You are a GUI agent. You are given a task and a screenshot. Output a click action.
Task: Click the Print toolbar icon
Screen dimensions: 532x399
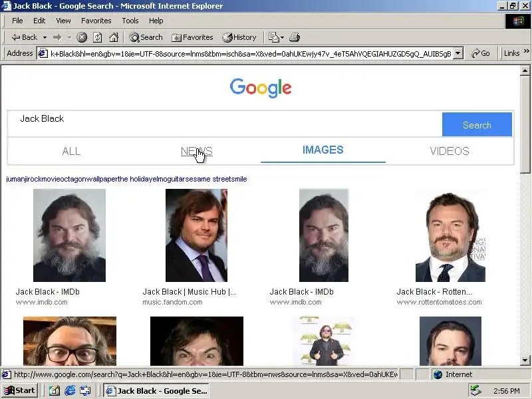(295, 37)
